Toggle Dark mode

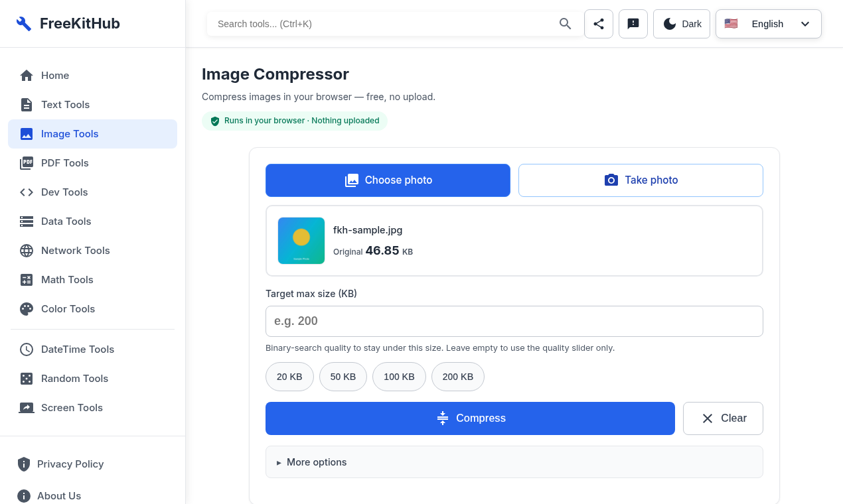pyautogui.click(x=682, y=24)
